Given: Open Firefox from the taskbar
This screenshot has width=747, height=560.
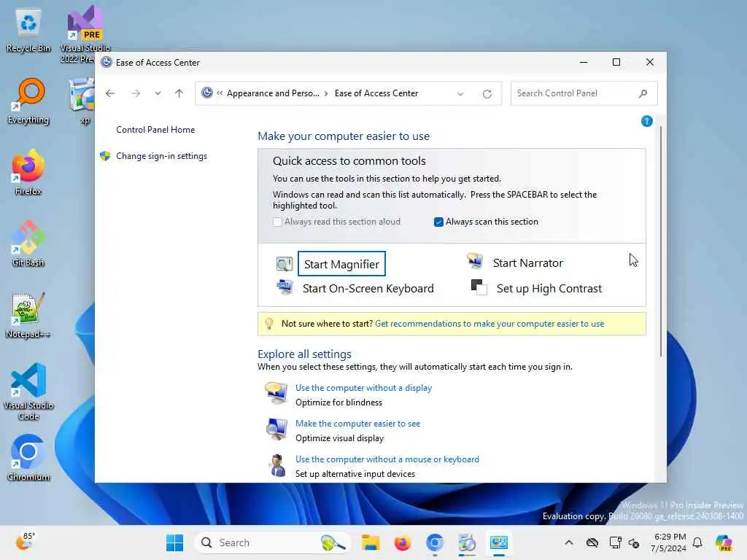Looking at the screenshot, I should click(403, 542).
